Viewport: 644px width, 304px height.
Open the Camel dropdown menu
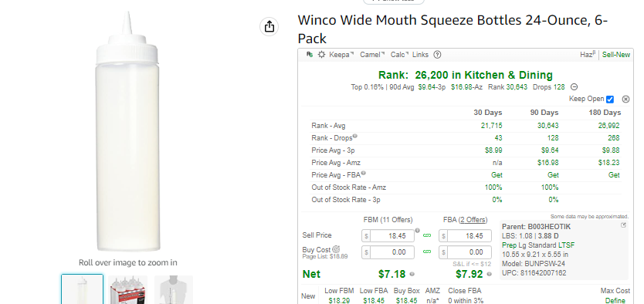coord(372,55)
